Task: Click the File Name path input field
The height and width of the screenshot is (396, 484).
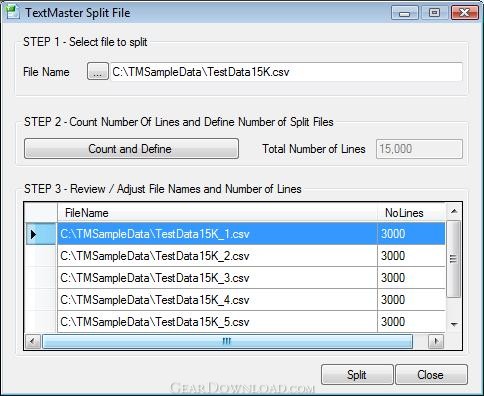Action: pyautogui.click(x=286, y=72)
